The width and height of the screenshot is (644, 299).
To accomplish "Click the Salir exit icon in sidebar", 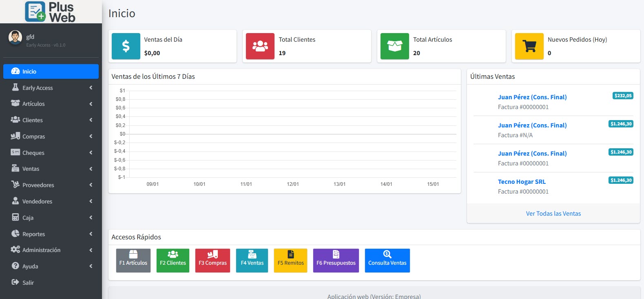I will coord(15,282).
